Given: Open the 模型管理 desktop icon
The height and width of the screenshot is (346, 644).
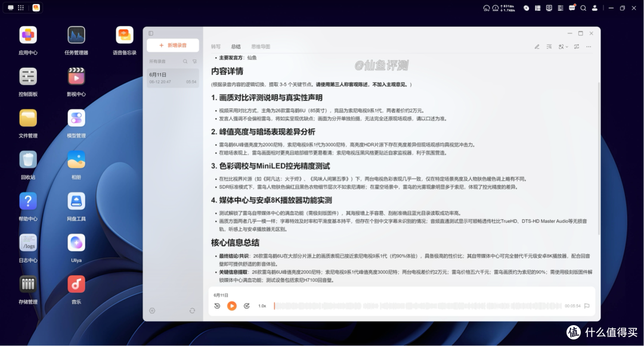Looking at the screenshot, I should (x=76, y=118).
